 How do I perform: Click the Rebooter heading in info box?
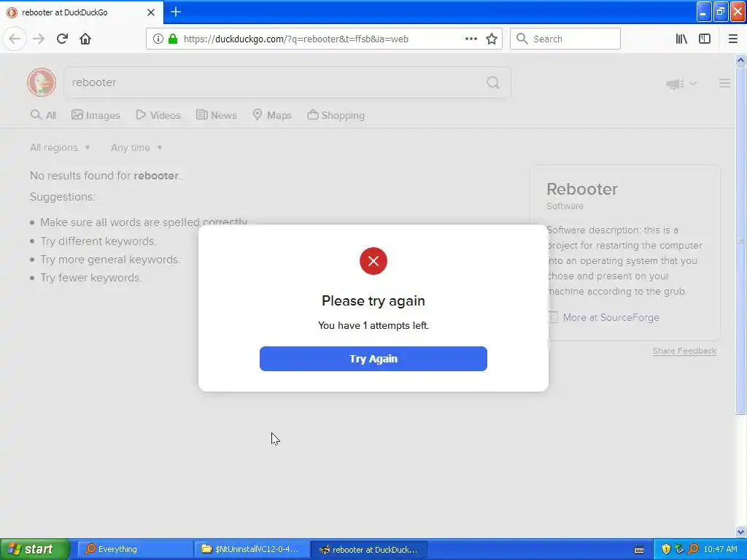coord(581,189)
